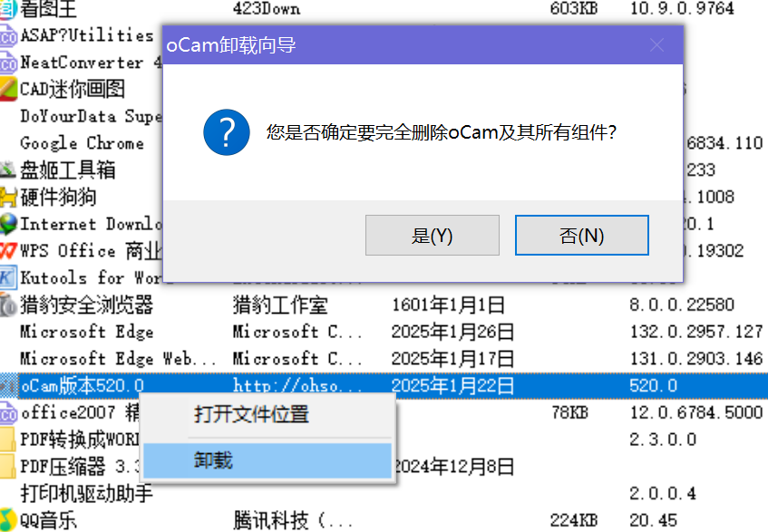Click publisher 423Down cell
This screenshot has width=768, height=532.
click(x=267, y=9)
